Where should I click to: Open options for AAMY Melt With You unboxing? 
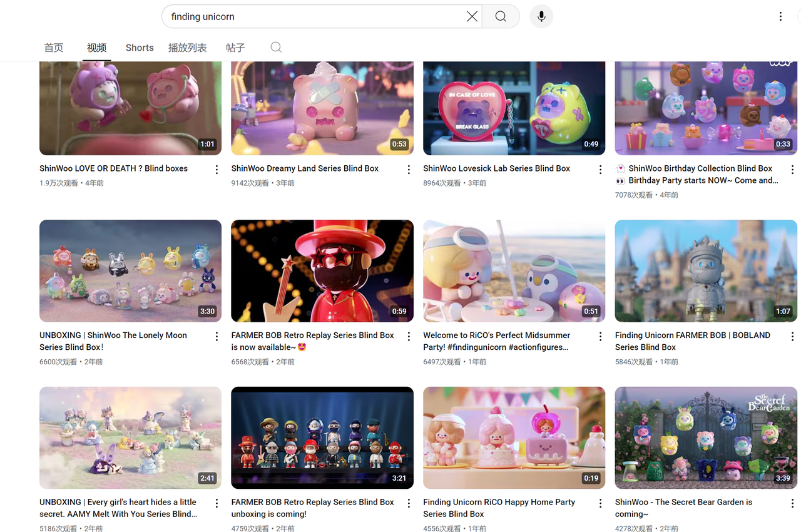point(217,503)
